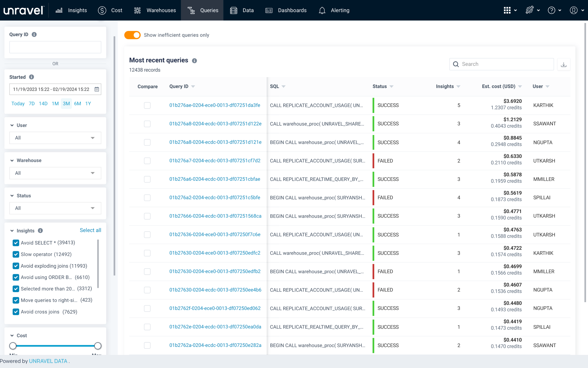Image resolution: width=588 pixels, height=368 pixels.
Task: Click the Query ID input field
Action: [55, 47]
